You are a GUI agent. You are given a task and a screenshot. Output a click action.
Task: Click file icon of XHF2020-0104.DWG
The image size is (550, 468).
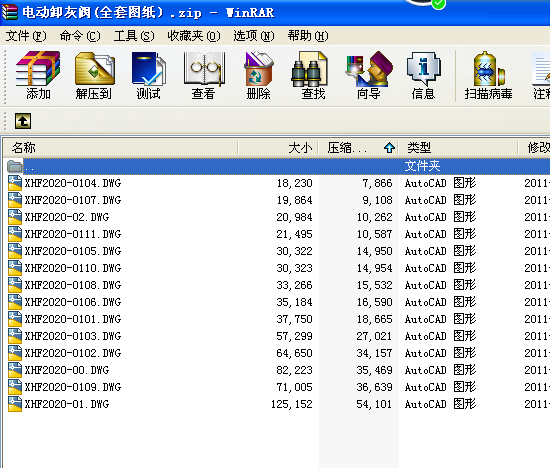tap(15, 183)
